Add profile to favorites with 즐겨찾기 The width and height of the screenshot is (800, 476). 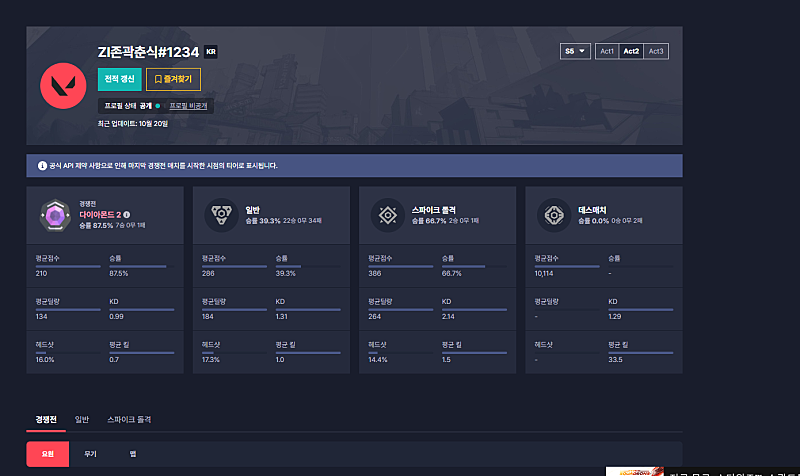tap(173, 79)
